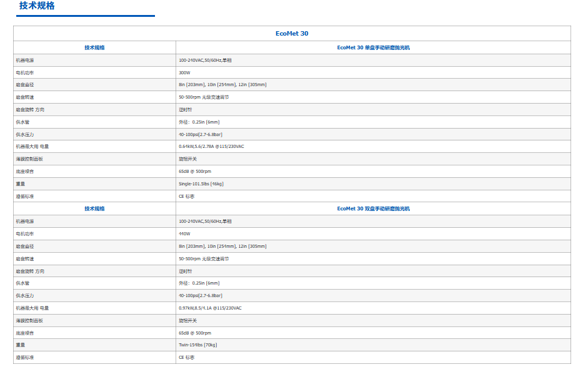Viewport: 588px width, 372px height.
Task: Click the '0.97kW,8.5/4.1A @115/230VAC' cell
Action: coord(210,308)
